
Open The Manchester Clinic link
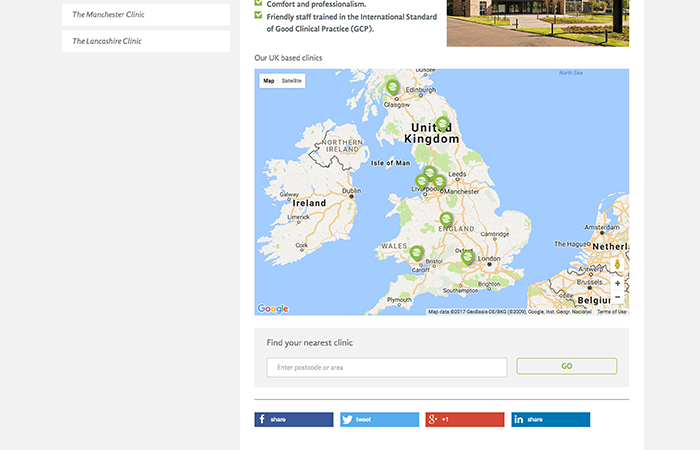[146, 15]
